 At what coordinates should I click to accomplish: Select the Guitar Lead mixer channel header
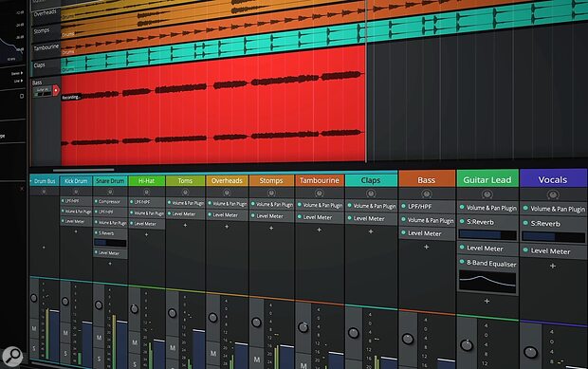[487, 179]
